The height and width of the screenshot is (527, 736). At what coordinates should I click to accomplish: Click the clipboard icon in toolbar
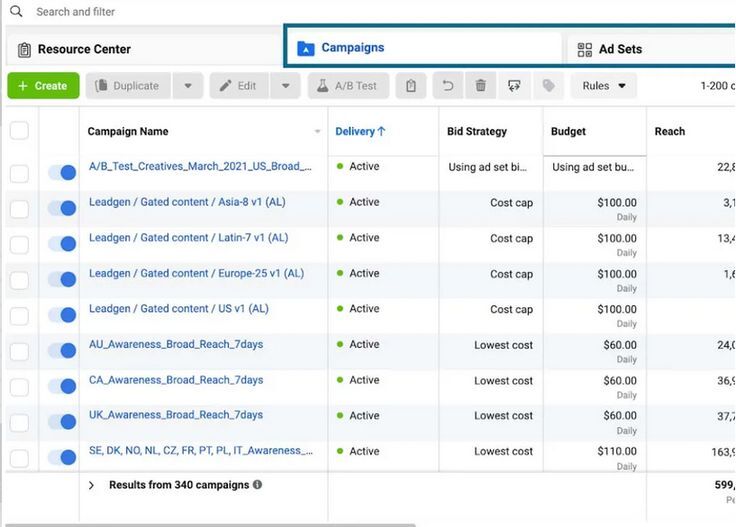pos(411,86)
